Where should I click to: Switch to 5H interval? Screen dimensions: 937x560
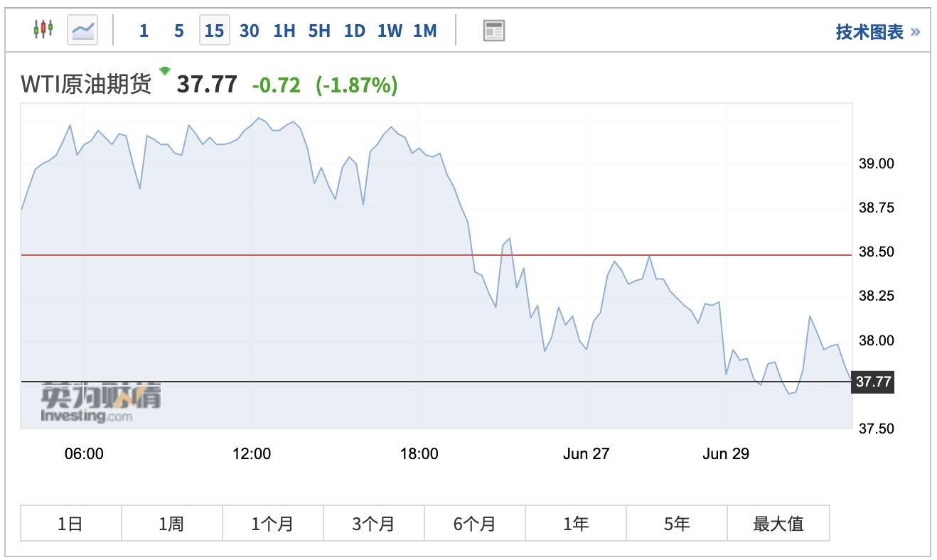tap(319, 31)
